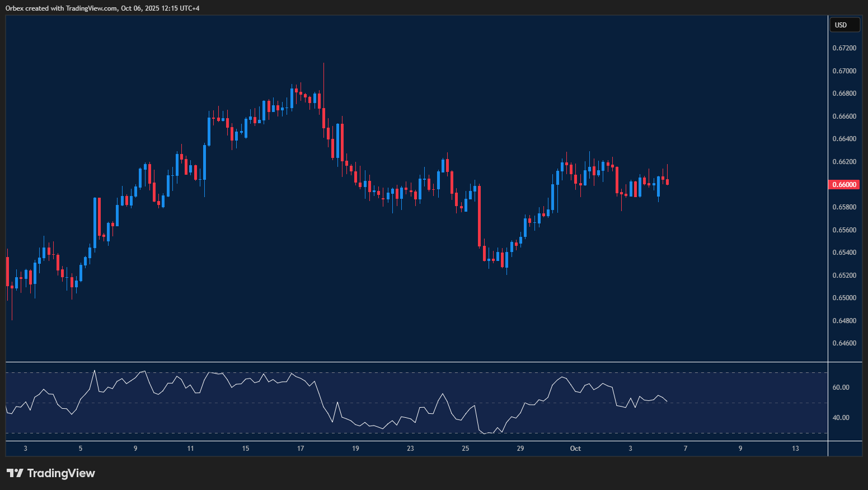Viewport: 868px width, 490px height.
Task: Click the 29 date label on time axis
Action: point(520,449)
